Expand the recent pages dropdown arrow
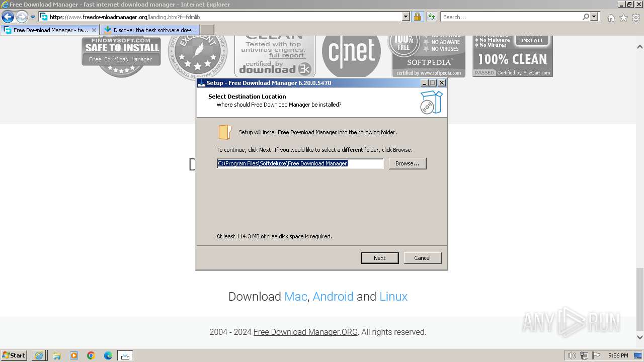Image resolution: width=644 pixels, height=362 pixels. pos(33,17)
